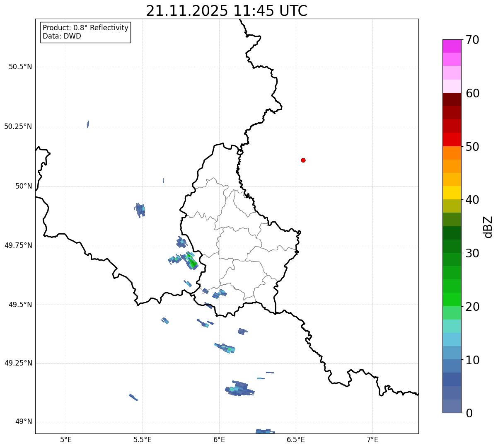Click the dBZ colorbar label

(488, 227)
